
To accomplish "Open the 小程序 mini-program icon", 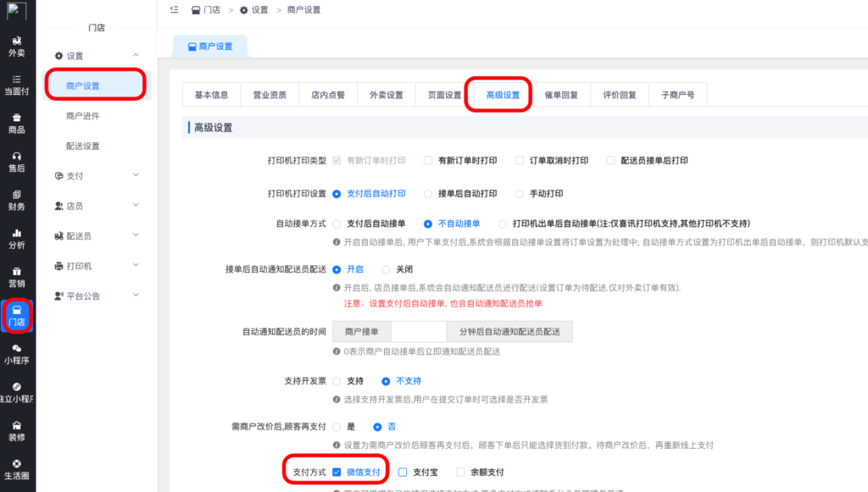I will [x=17, y=353].
